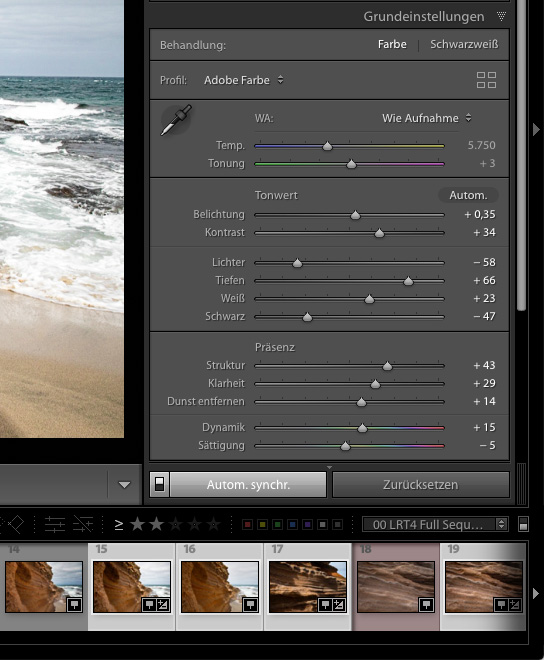The height and width of the screenshot is (660, 544).
Task: Click the red color label filter
Action: pos(248,524)
